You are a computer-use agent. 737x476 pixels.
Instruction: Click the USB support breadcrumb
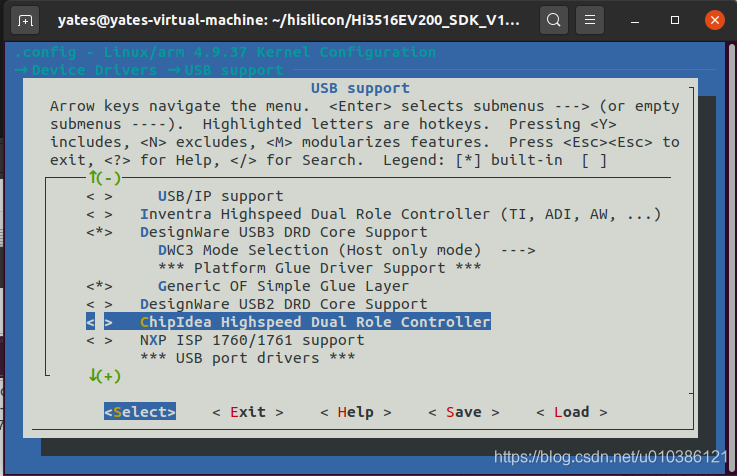[x=234, y=70]
